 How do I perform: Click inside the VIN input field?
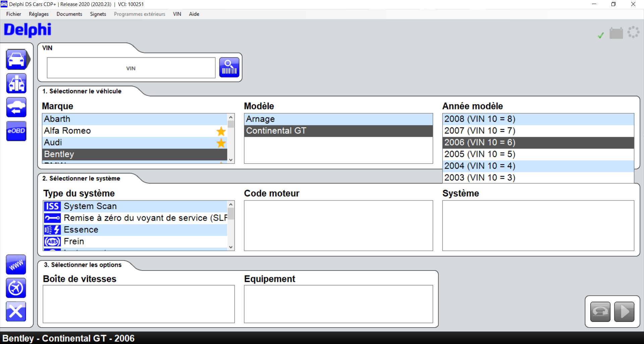tap(131, 68)
